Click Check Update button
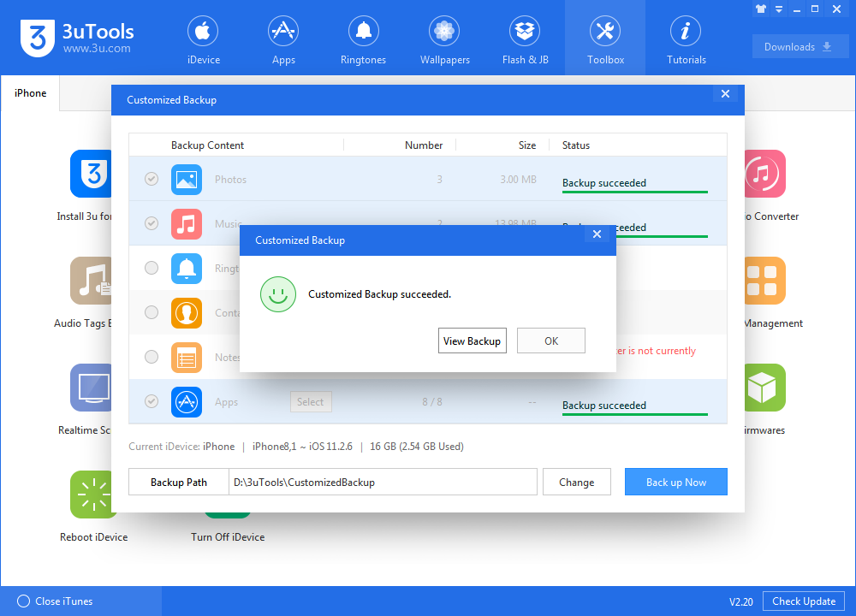Screen dimensions: 856x616 click(804, 601)
